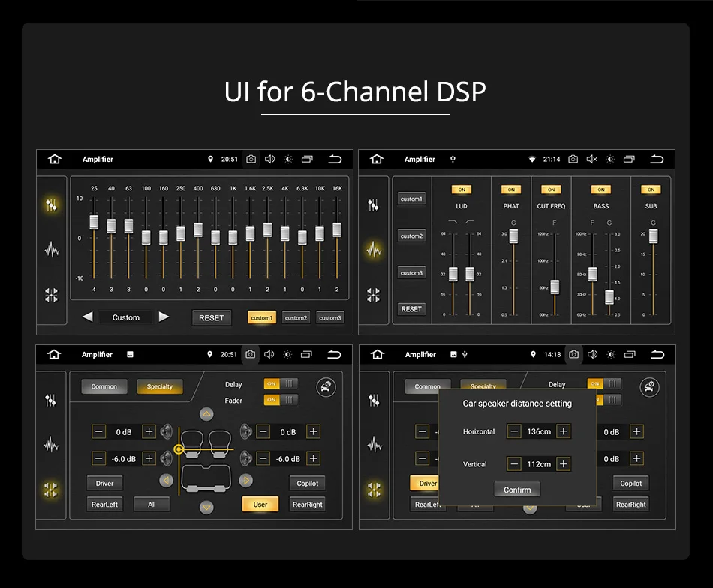Select next EQ preset right arrow
Image resolution: width=713 pixels, height=588 pixels.
click(x=164, y=316)
